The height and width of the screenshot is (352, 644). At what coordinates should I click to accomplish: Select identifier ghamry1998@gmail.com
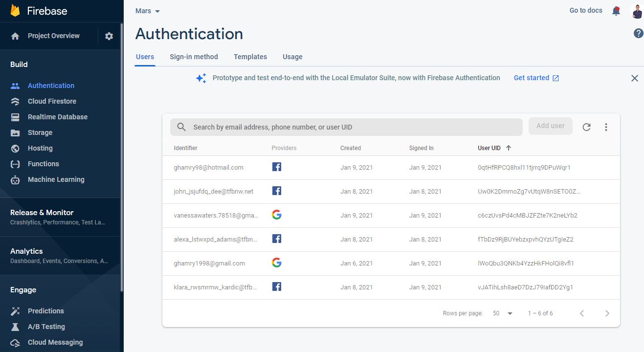tap(210, 263)
